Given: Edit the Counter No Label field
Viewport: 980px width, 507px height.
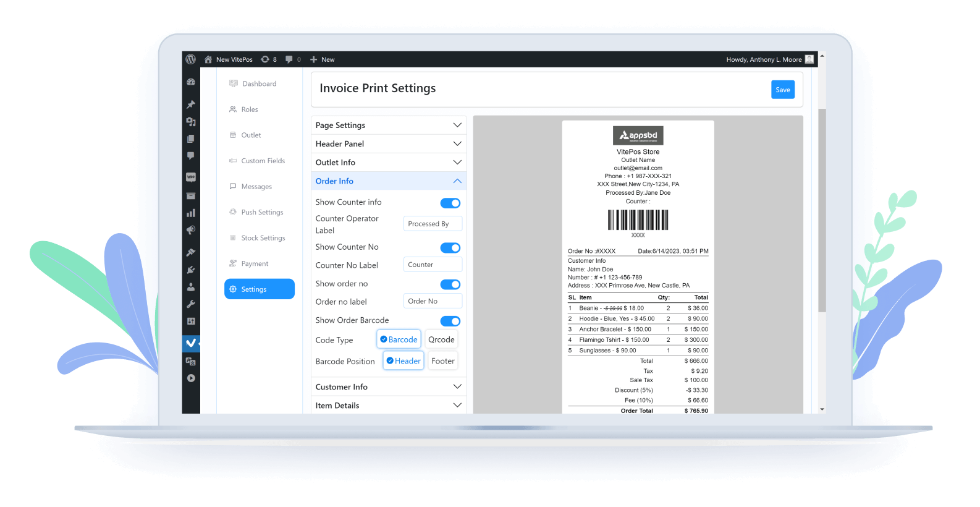Looking at the screenshot, I should [x=433, y=265].
